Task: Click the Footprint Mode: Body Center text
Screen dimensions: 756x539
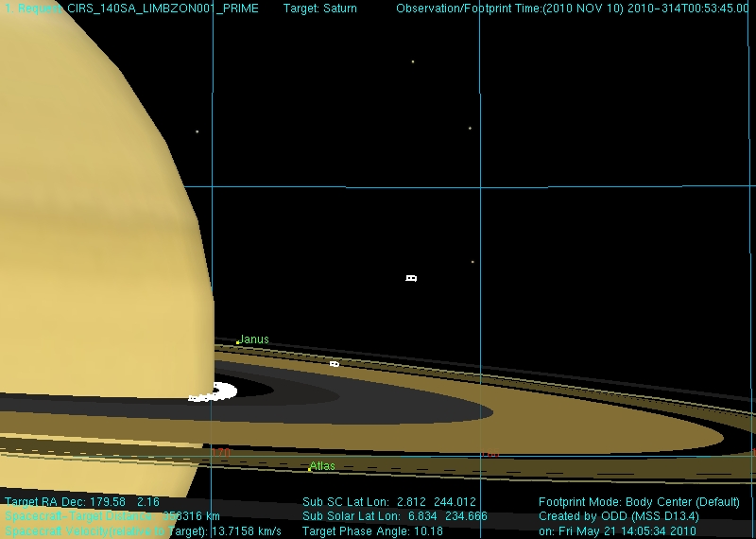Action: pos(639,502)
